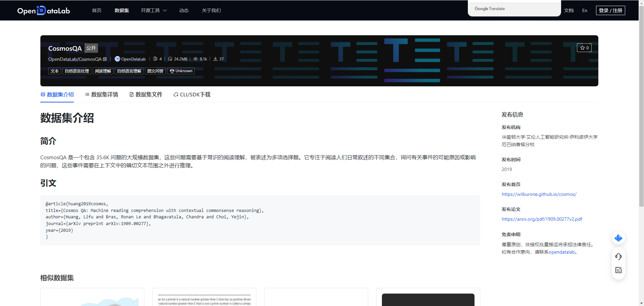
Task: Click the file count icon showing 4
Action: point(155,59)
